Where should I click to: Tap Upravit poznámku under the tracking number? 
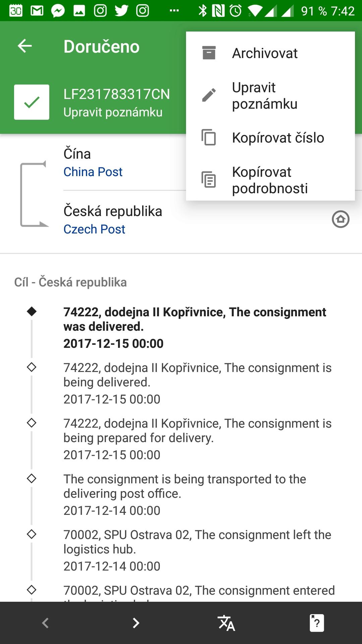(113, 112)
